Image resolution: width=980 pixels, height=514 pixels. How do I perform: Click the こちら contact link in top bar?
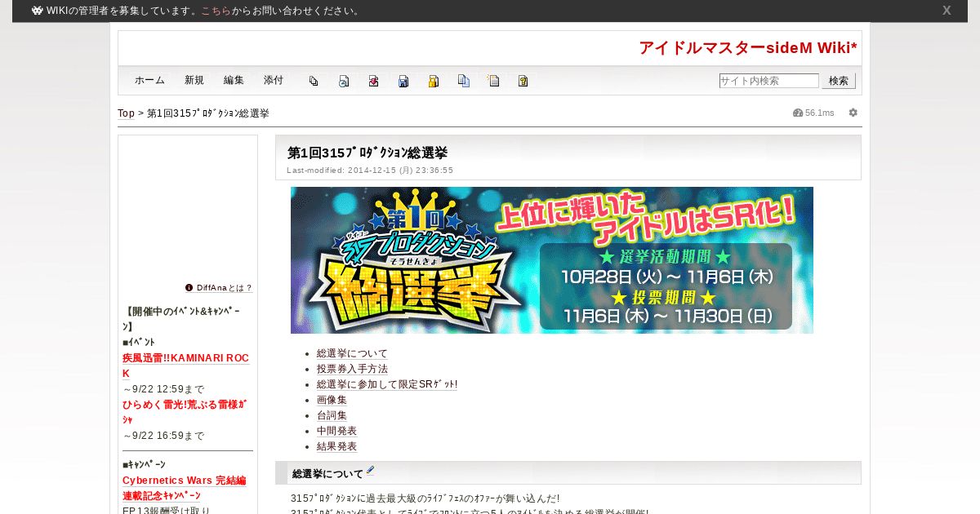point(216,11)
